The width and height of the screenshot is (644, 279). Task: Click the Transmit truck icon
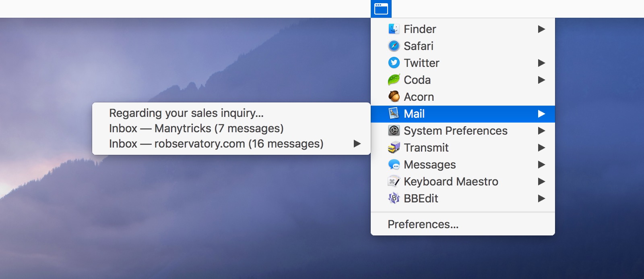(x=394, y=148)
